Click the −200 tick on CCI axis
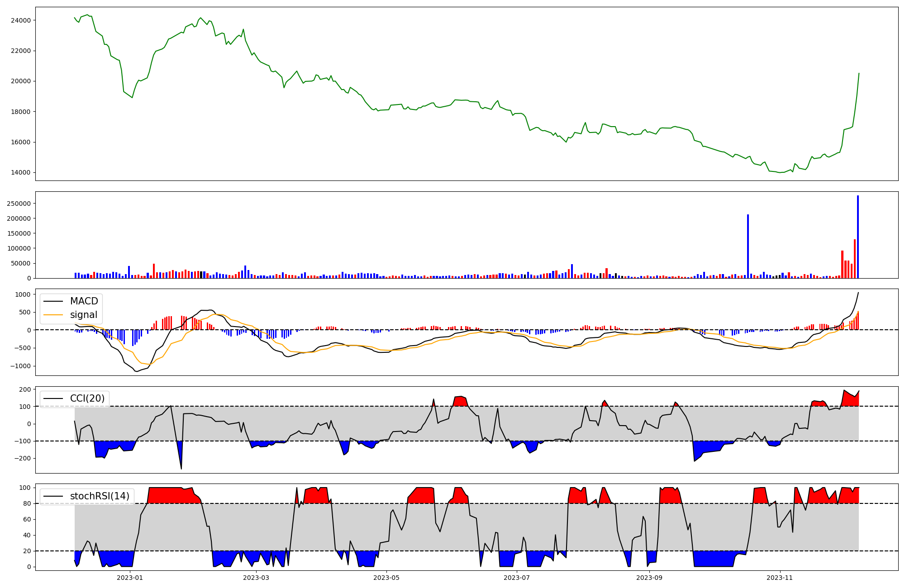 pyautogui.click(x=23, y=458)
